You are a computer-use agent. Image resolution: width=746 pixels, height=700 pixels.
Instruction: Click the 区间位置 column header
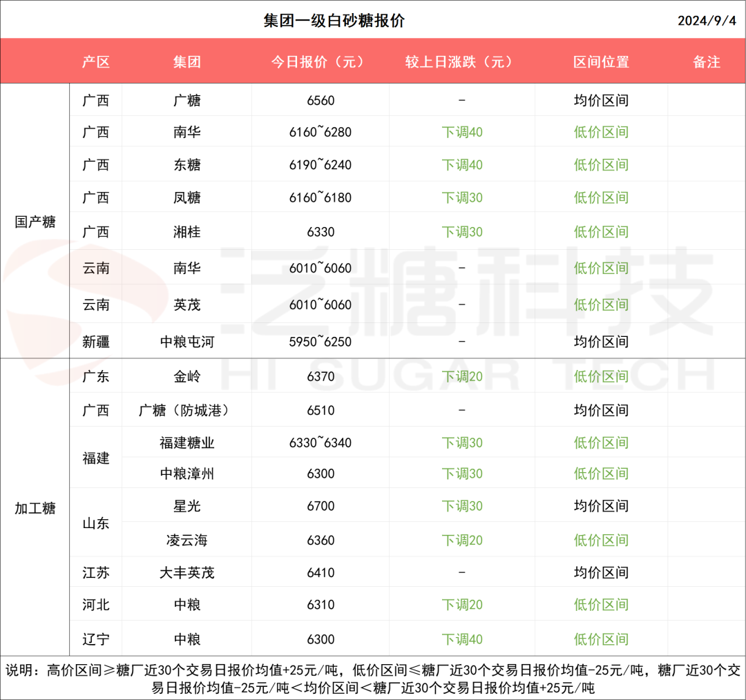click(601, 62)
